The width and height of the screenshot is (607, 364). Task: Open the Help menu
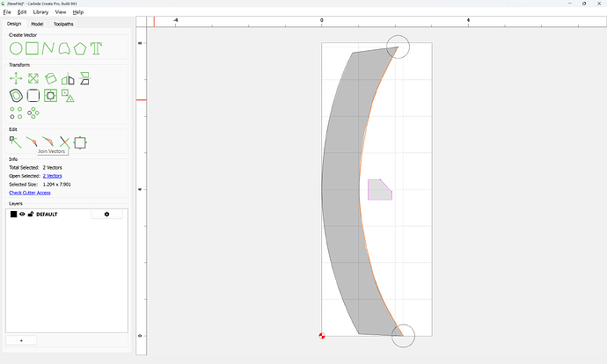pyautogui.click(x=78, y=12)
